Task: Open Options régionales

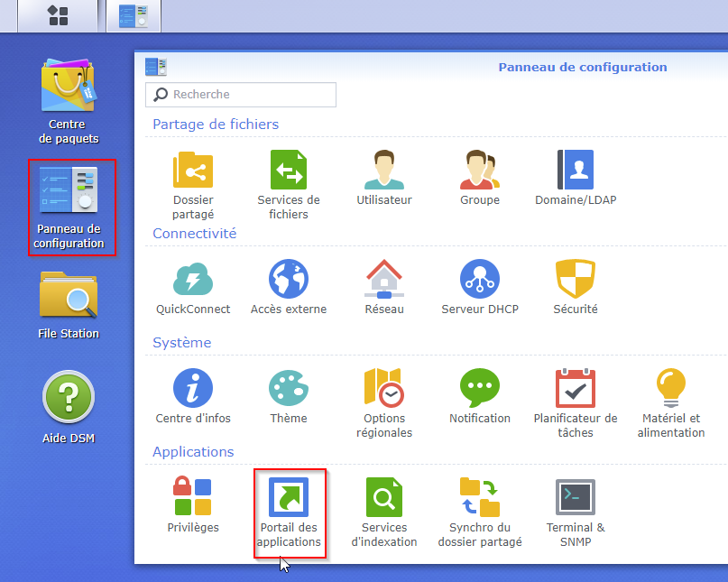Action: tap(384, 403)
